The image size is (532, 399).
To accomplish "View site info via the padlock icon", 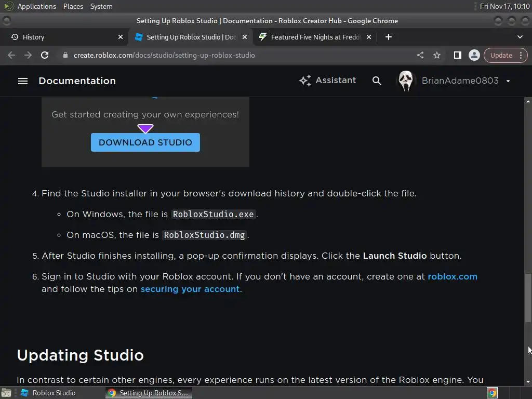I will click(65, 55).
